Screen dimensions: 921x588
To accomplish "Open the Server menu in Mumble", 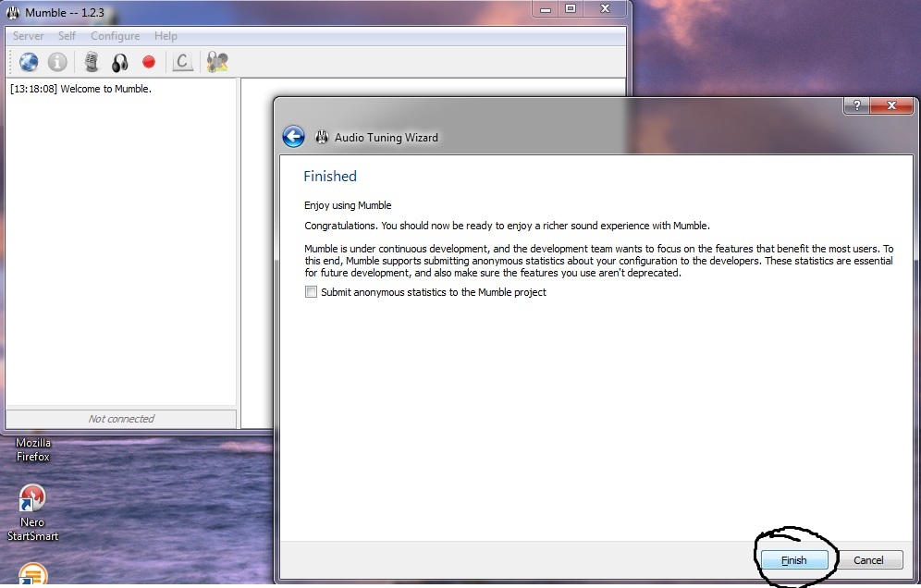I will point(28,36).
